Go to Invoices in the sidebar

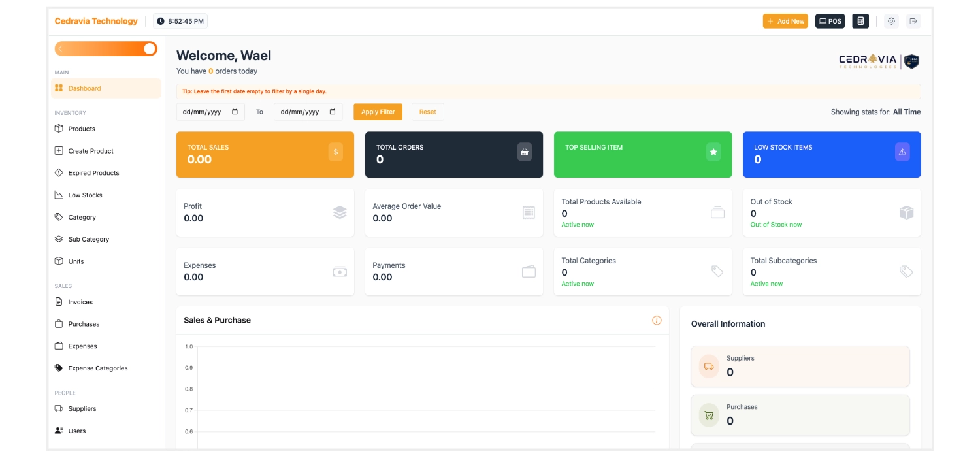coord(80,302)
